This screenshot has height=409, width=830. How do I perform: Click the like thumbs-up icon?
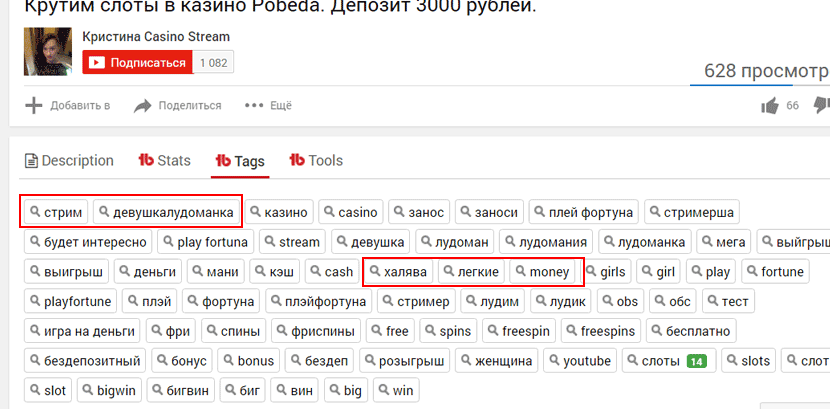coord(770,106)
